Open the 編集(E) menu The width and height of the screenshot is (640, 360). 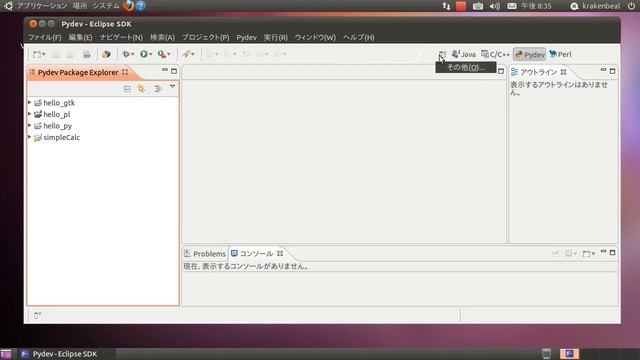(x=80, y=37)
